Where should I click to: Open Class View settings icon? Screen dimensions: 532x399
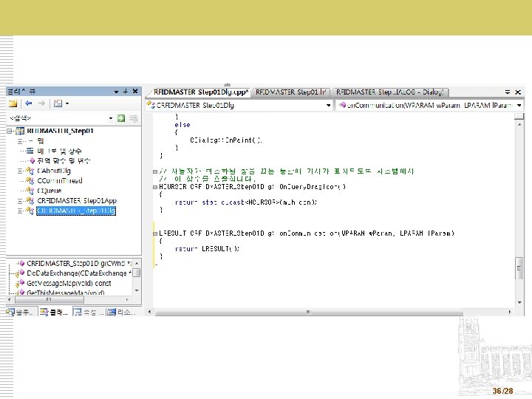58,103
